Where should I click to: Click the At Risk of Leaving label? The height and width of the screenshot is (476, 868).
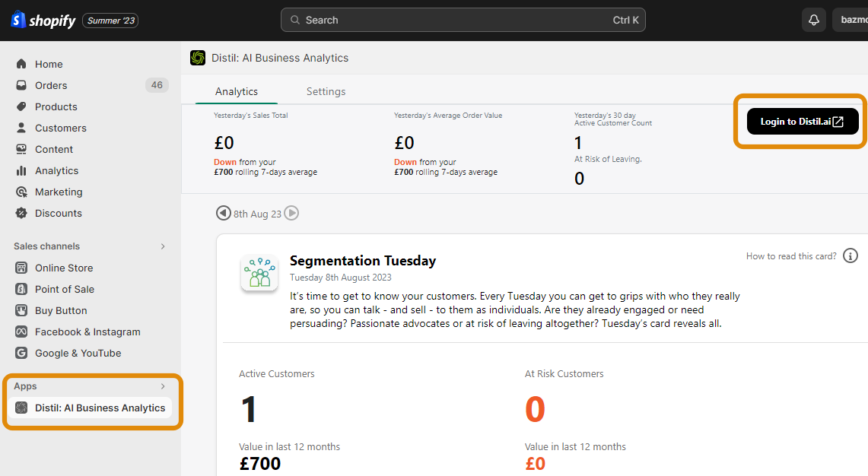point(608,160)
